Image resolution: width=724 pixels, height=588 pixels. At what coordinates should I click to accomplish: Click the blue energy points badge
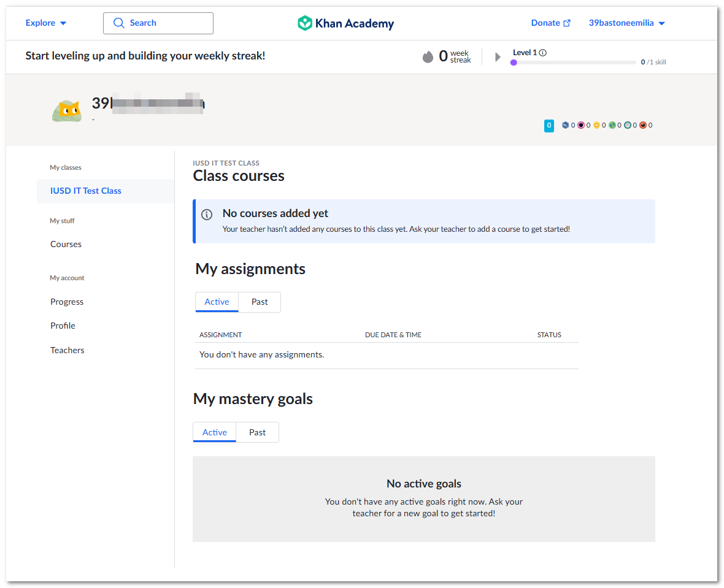(549, 126)
